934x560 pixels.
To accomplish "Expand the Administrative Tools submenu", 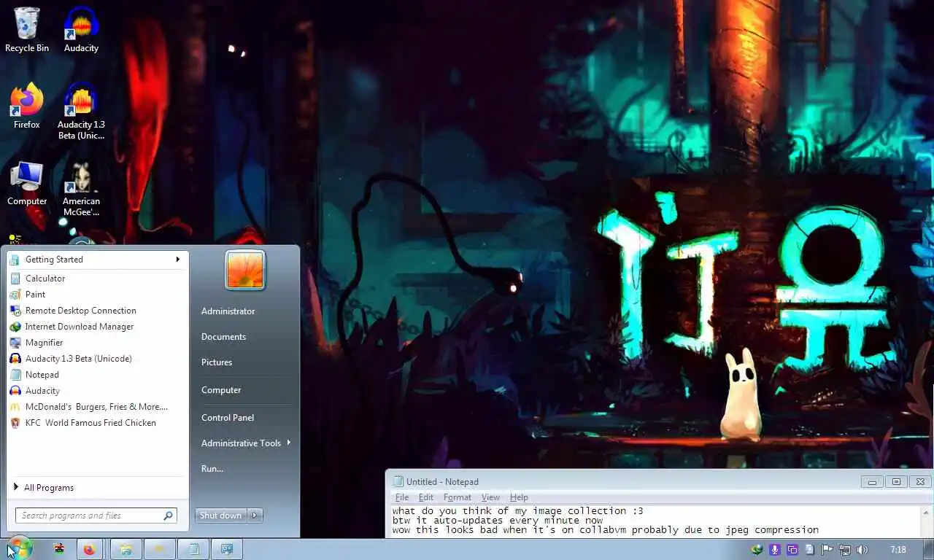I will (245, 443).
